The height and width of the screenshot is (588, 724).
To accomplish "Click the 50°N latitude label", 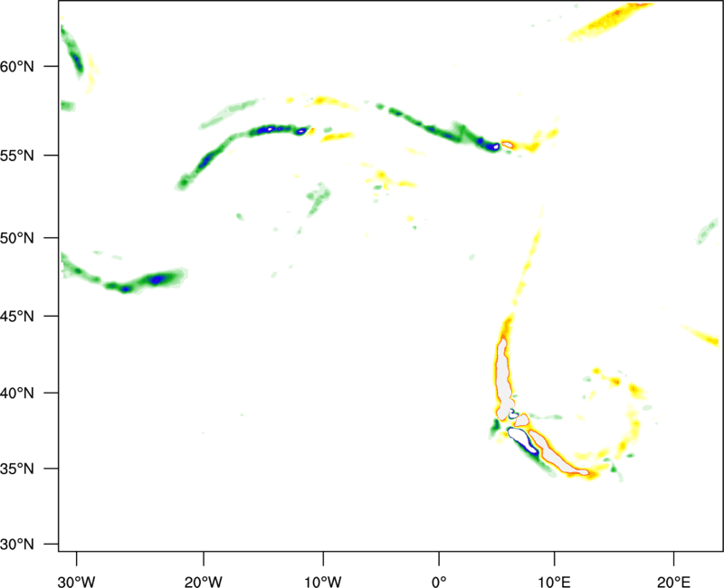I will [17, 238].
